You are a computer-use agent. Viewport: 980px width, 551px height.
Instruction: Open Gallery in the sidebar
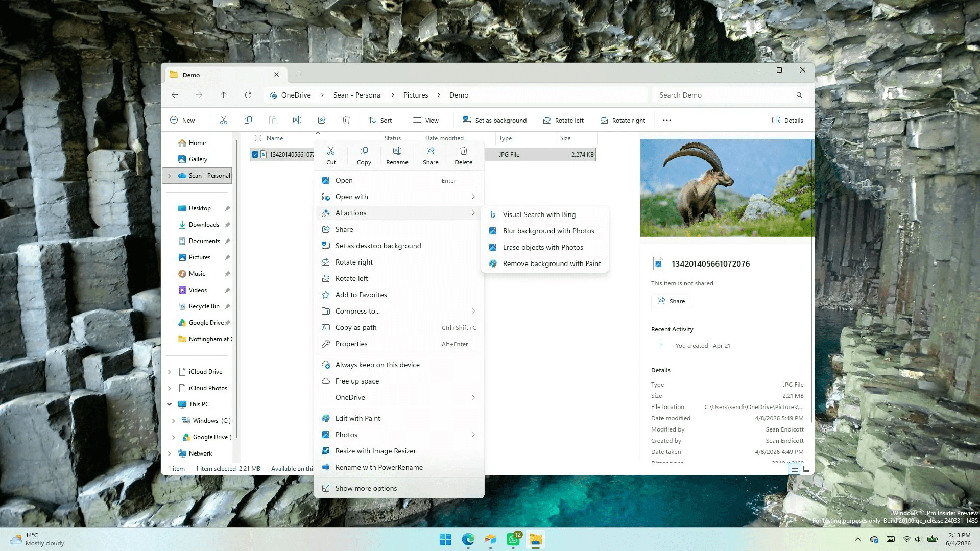click(x=198, y=159)
